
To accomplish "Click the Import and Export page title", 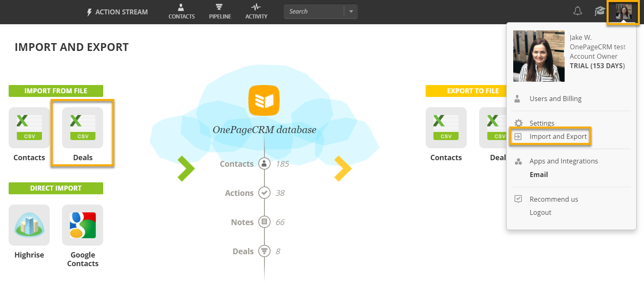I will point(72,47).
